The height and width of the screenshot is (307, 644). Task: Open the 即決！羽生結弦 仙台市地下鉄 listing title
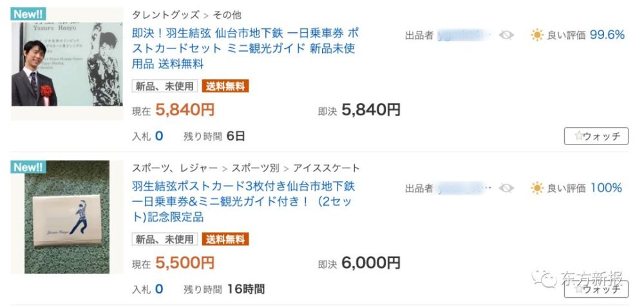click(245, 48)
